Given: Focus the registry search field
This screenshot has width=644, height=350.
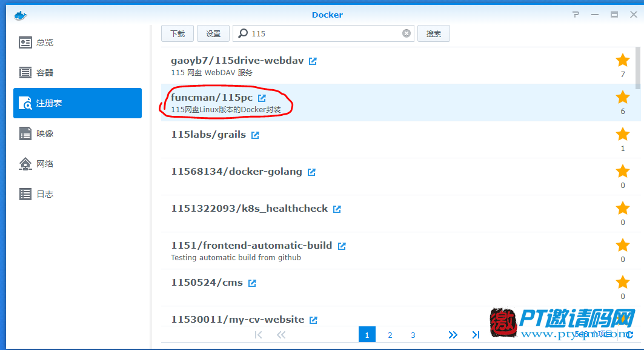Looking at the screenshot, I should pyautogui.click(x=324, y=33).
